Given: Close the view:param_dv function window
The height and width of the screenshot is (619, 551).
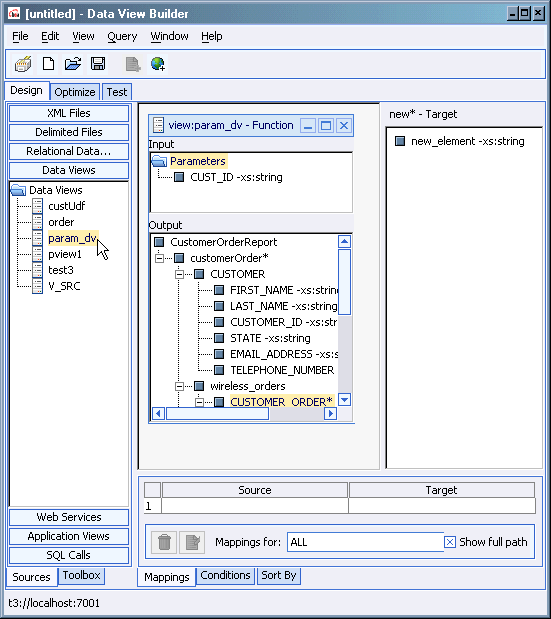Looking at the screenshot, I should [344, 126].
